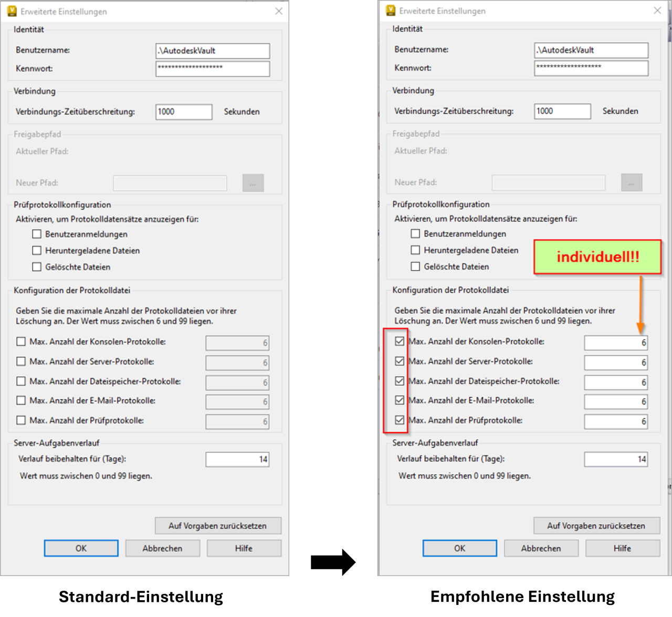Image resolution: width=672 pixels, height=617 pixels.
Task: Click "Empfohlene Einstellung" caption text
Action: point(522,597)
